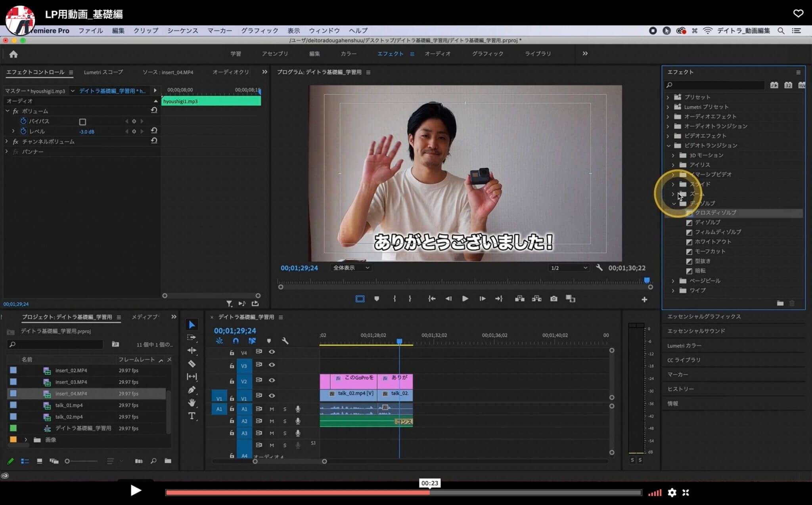The width and height of the screenshot is (812, 505).
Task: Select the フィルムディゾルブ transition
Action: pyautogui.click(x=718, y=232)
